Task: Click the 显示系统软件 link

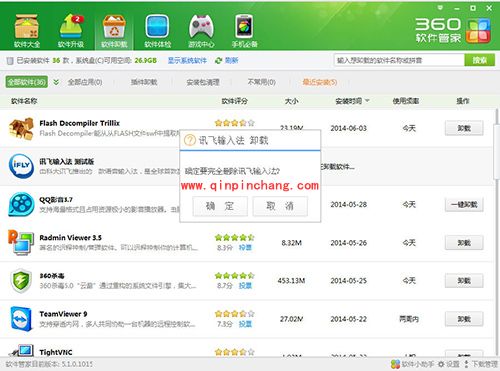Action: click(187, 61)
